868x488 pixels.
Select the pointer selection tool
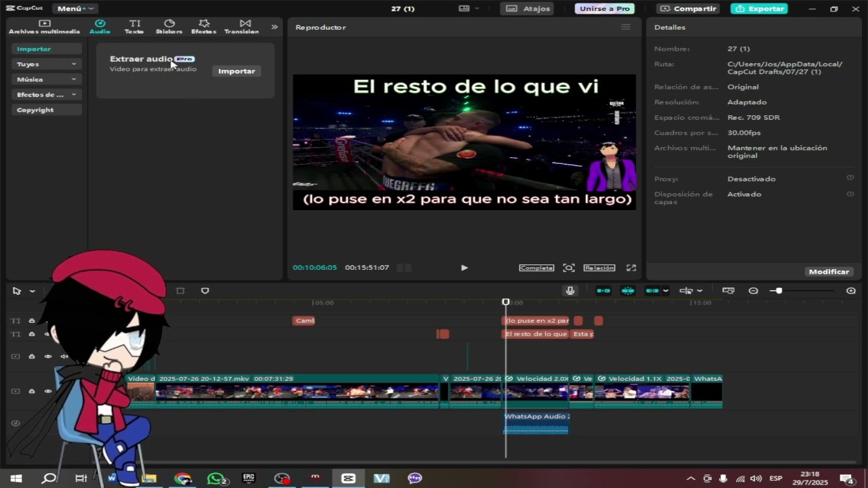click(x=17, y=291)
